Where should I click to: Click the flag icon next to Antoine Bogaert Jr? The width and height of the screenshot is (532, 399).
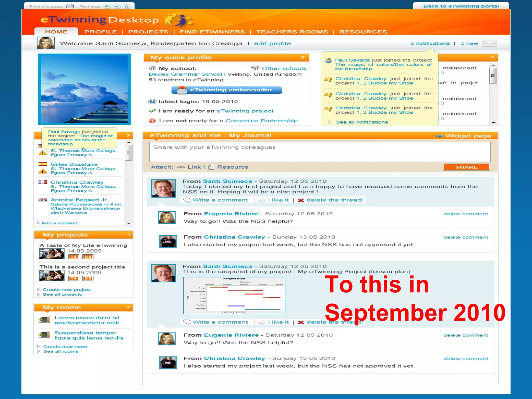click(43, 199)
